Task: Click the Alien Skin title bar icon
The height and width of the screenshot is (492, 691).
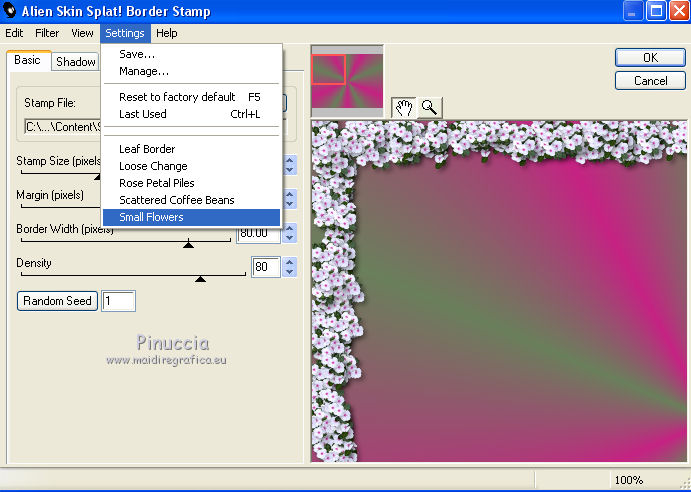Action: (9, 11)
